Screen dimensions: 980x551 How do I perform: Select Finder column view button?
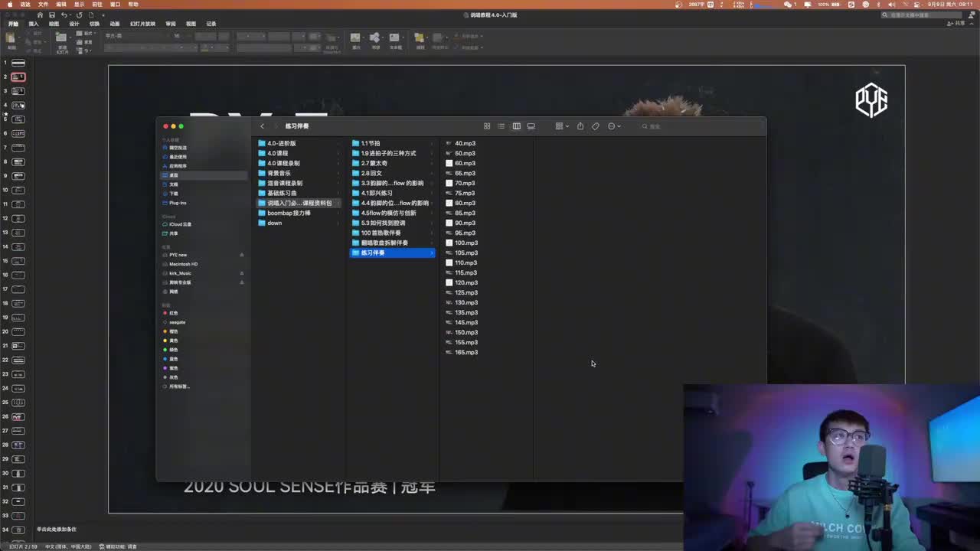coord(517,126)
